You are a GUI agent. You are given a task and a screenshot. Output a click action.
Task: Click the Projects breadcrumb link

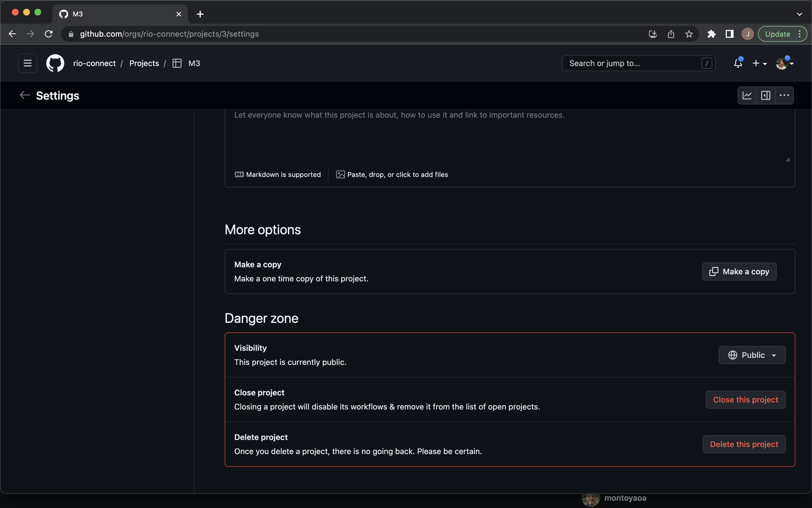(x=144, y=63)
